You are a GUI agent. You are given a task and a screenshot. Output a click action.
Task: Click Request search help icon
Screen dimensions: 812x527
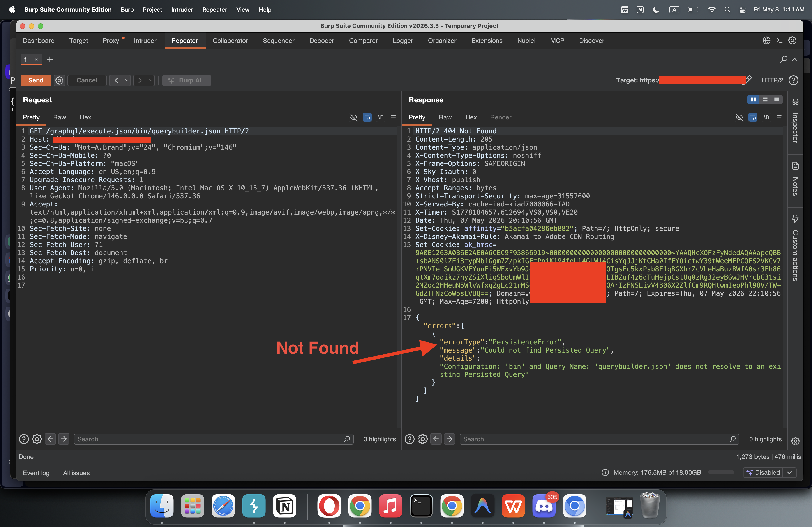23,439
